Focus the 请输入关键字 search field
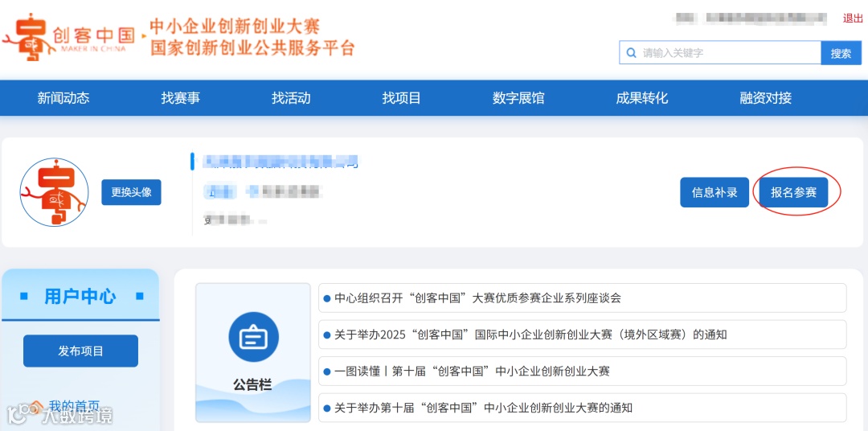Viewport: 868px width, 431px height. (720, 53)
